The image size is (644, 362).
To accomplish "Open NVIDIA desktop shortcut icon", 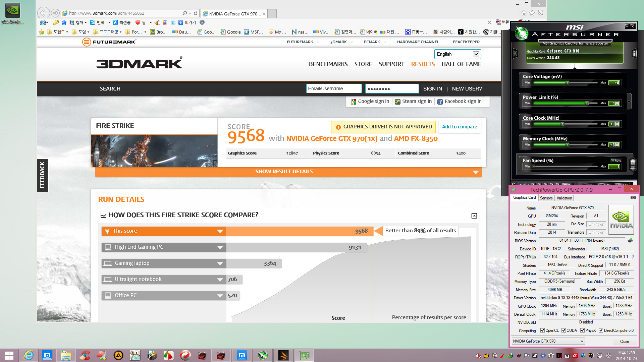I will pyautogui.click(x=12, y=13).
